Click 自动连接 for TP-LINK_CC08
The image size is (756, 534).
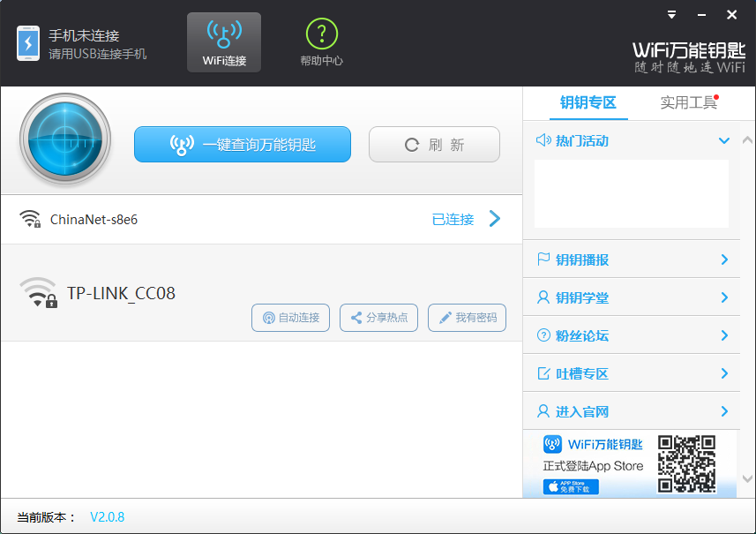click(x=290, y=318)
